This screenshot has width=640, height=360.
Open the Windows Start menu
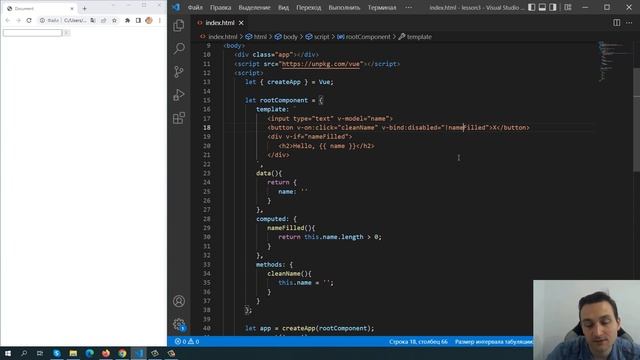[x=7, y=353]
